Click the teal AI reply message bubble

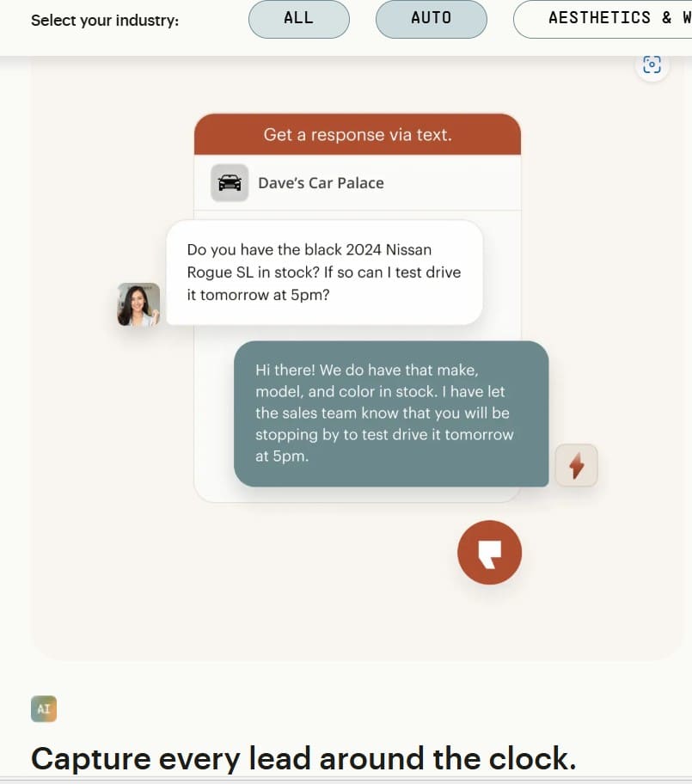[x=391, y=413]
